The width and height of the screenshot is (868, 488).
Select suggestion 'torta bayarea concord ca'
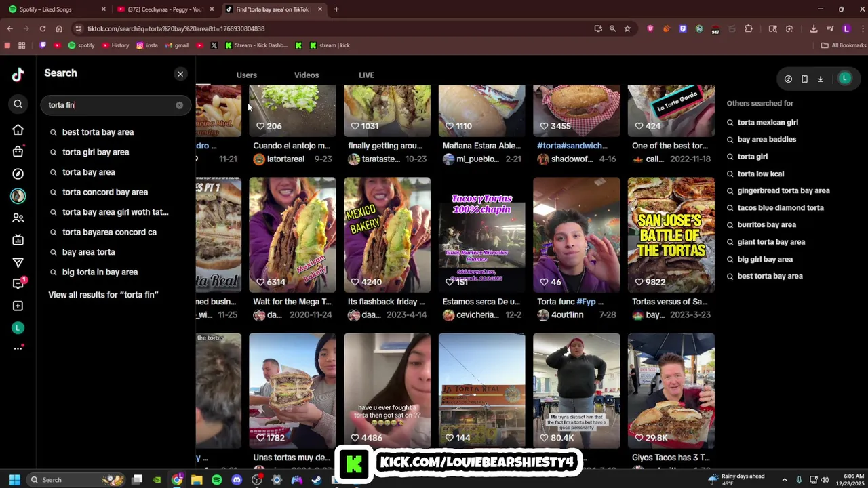109,232
